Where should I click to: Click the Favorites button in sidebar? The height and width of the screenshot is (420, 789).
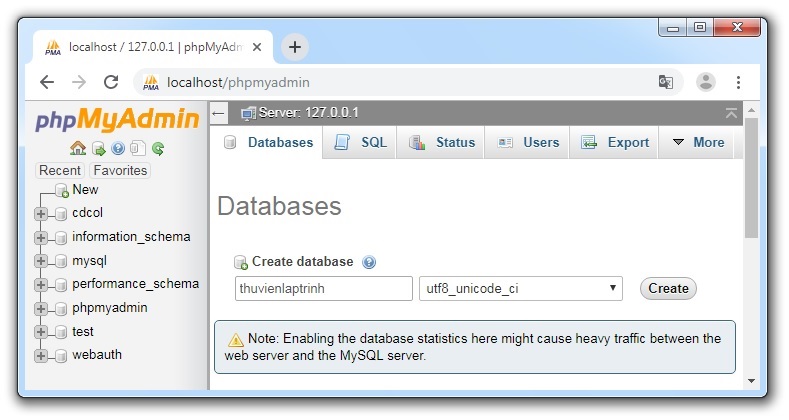coord(120,170)
